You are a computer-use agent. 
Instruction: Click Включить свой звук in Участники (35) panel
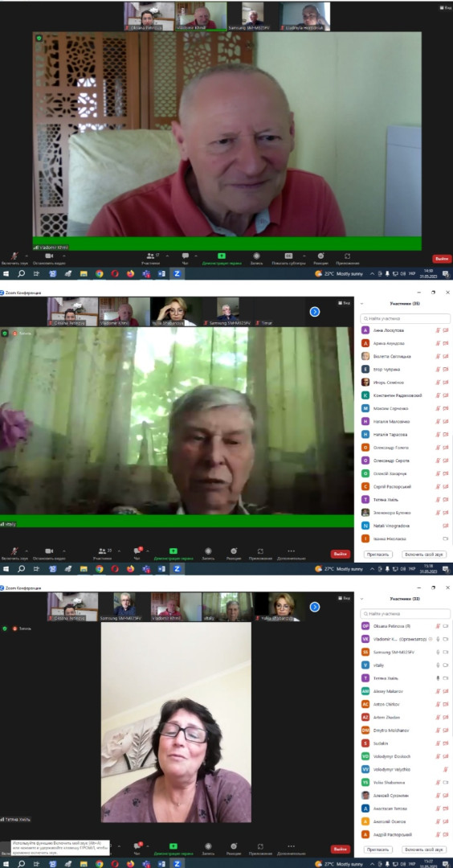point(424,554)
